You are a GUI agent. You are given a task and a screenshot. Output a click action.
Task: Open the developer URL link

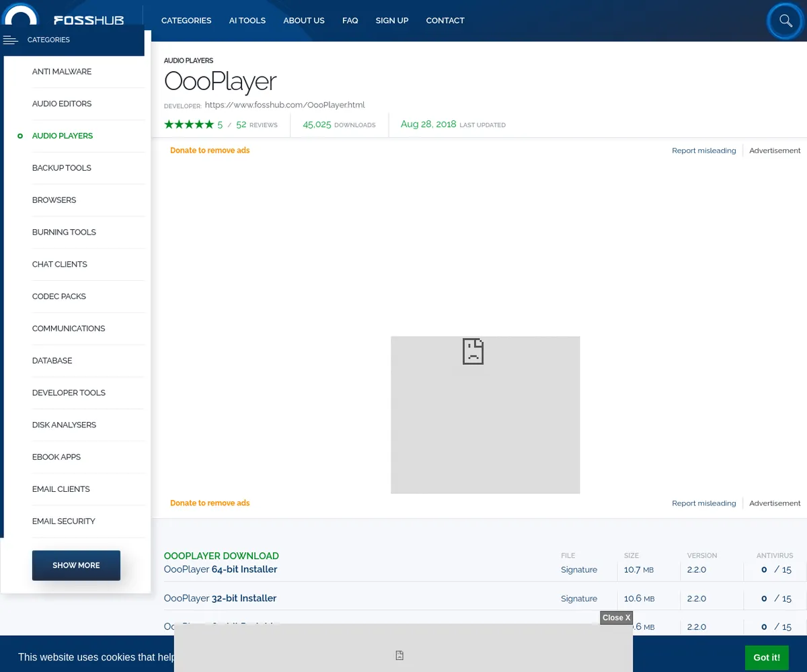[284, 105]
